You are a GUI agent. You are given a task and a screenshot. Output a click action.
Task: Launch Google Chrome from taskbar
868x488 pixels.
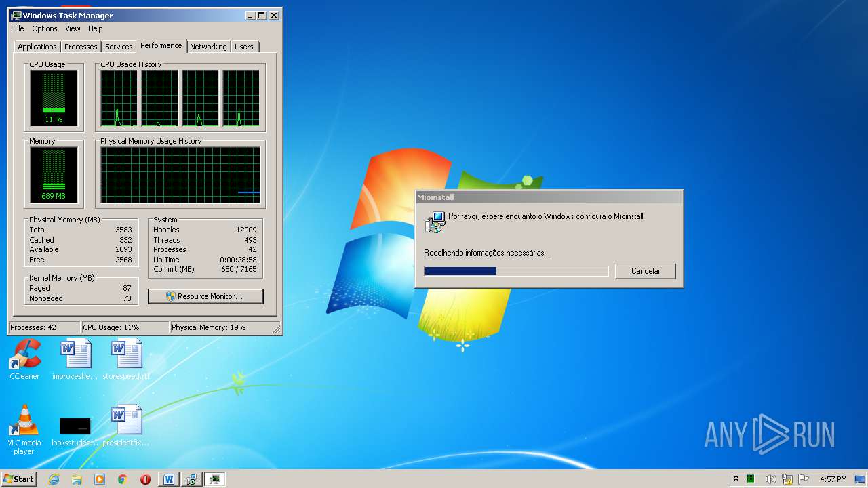click(123, 479)
